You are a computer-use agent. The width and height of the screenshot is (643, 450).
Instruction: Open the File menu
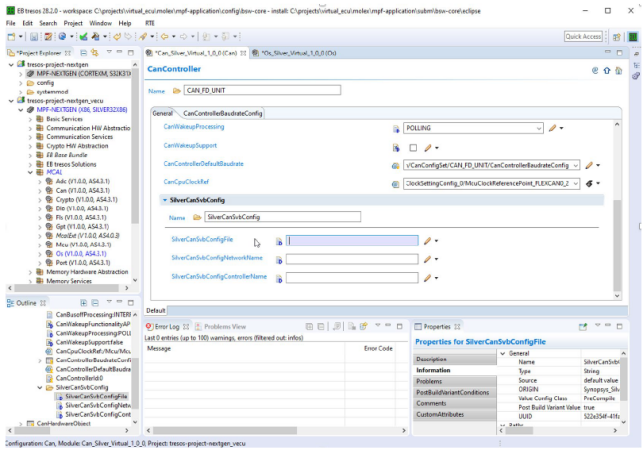[11, 23]
